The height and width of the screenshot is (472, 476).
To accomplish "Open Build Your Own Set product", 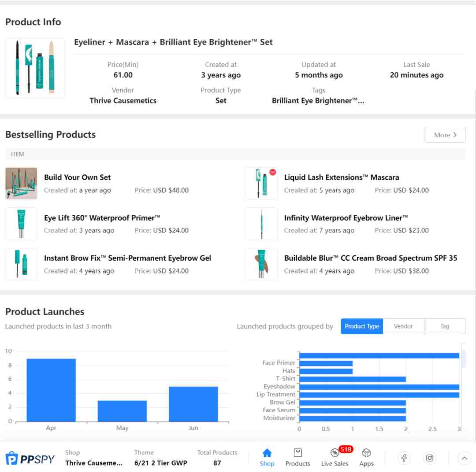I will pos(78,177).
